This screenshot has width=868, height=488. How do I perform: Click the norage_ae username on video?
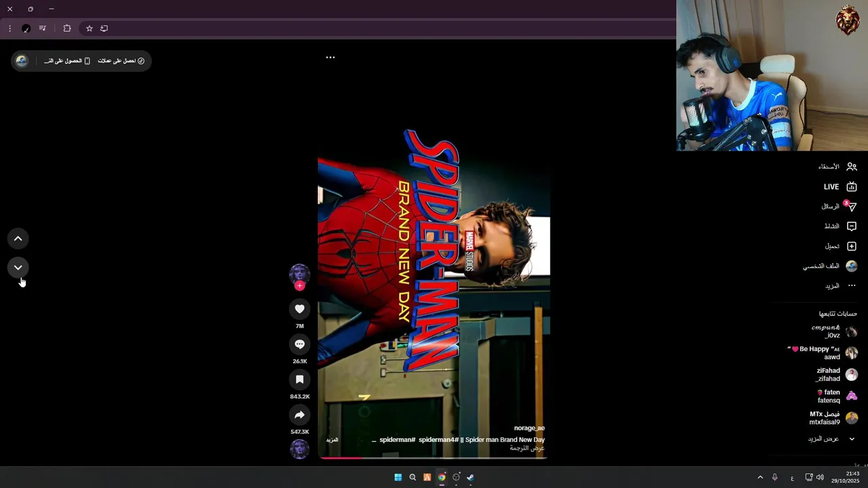(x=529, y=428)
